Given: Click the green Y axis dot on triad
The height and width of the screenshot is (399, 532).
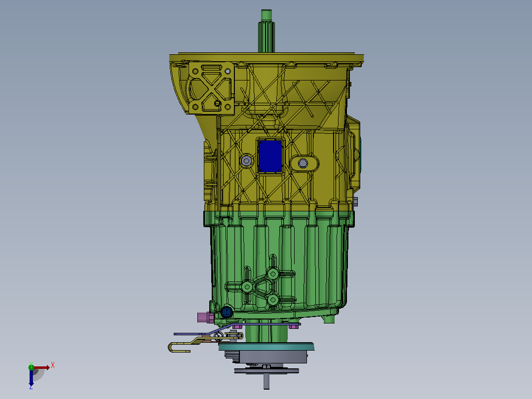Looking at the screenshot, I should coord(31,367).
